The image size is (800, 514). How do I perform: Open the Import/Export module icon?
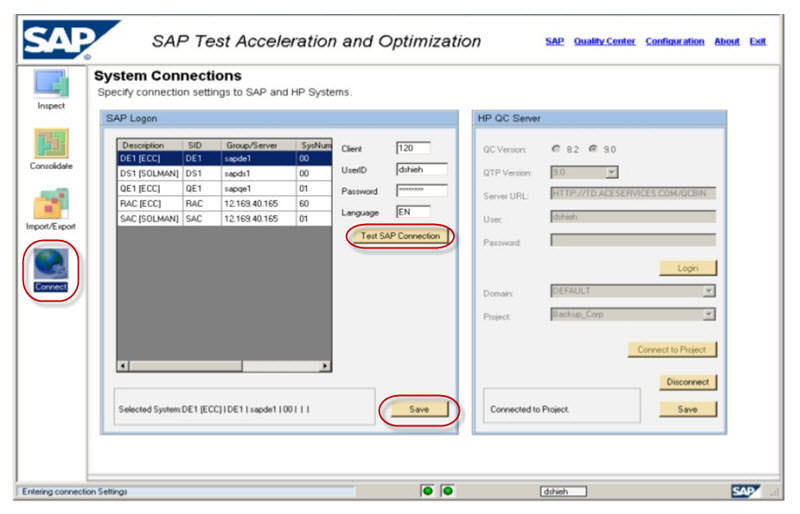tap(52, 202)
